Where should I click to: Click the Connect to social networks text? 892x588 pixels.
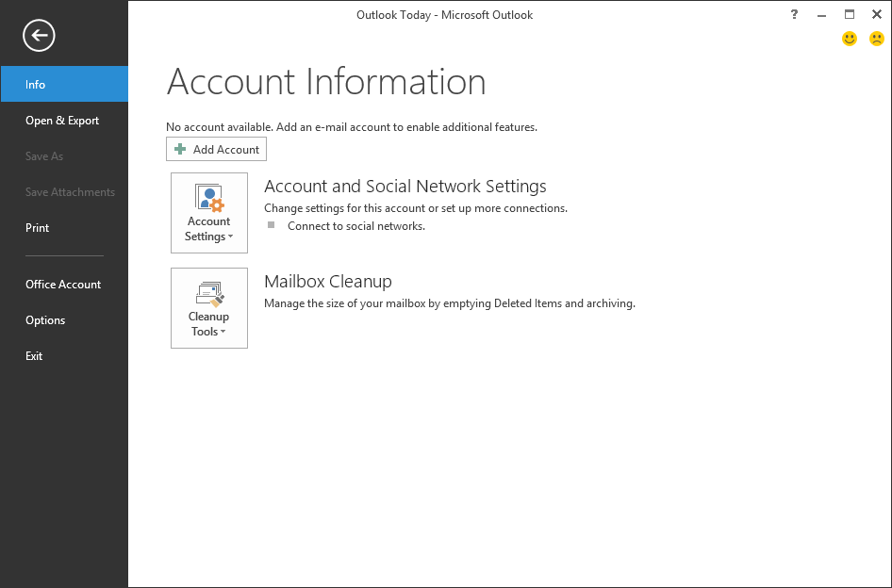tap(355, 226)
